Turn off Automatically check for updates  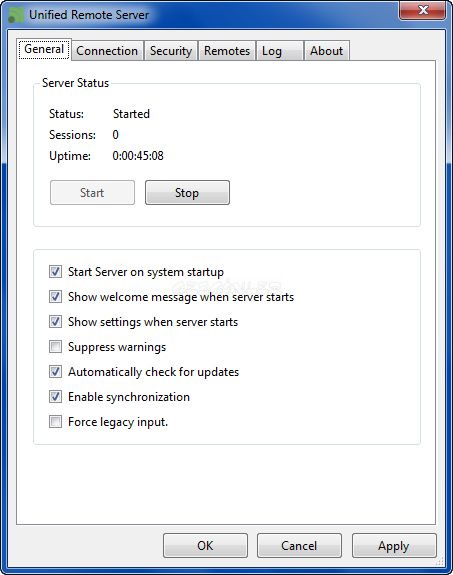tap(55, 371)
